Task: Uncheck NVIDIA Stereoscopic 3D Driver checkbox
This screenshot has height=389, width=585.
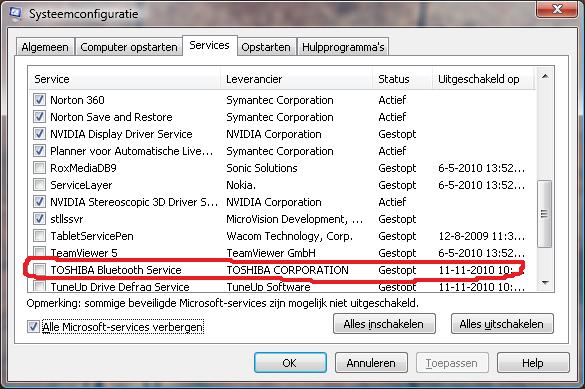Action: click(x=39, y=202)
